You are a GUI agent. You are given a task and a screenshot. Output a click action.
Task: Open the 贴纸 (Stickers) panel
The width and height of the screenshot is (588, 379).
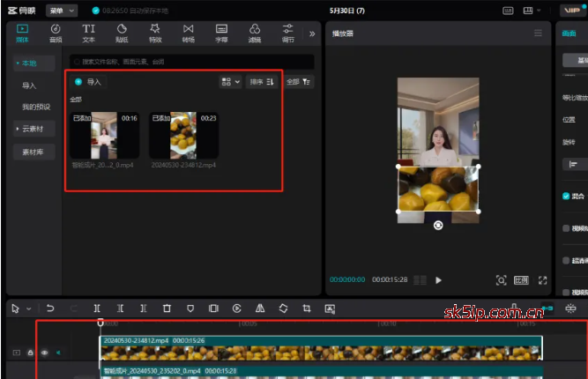(x=122, y=33)
